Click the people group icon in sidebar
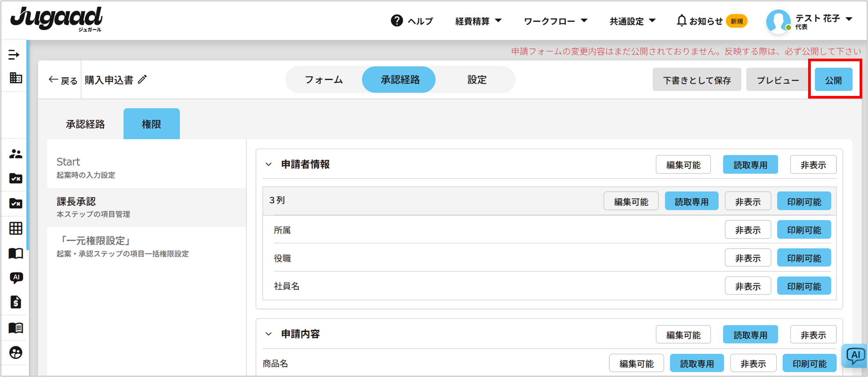This screenshot has width=868, height=377. 16,154
